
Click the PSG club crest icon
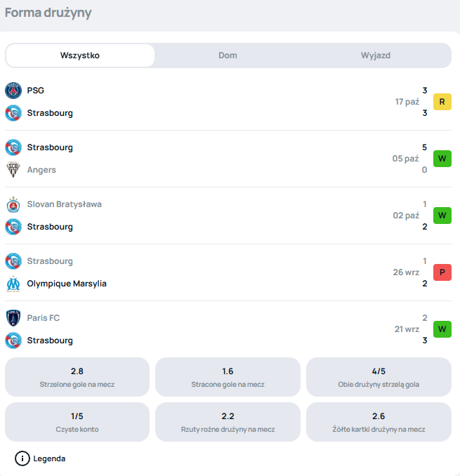click(13, 91)
